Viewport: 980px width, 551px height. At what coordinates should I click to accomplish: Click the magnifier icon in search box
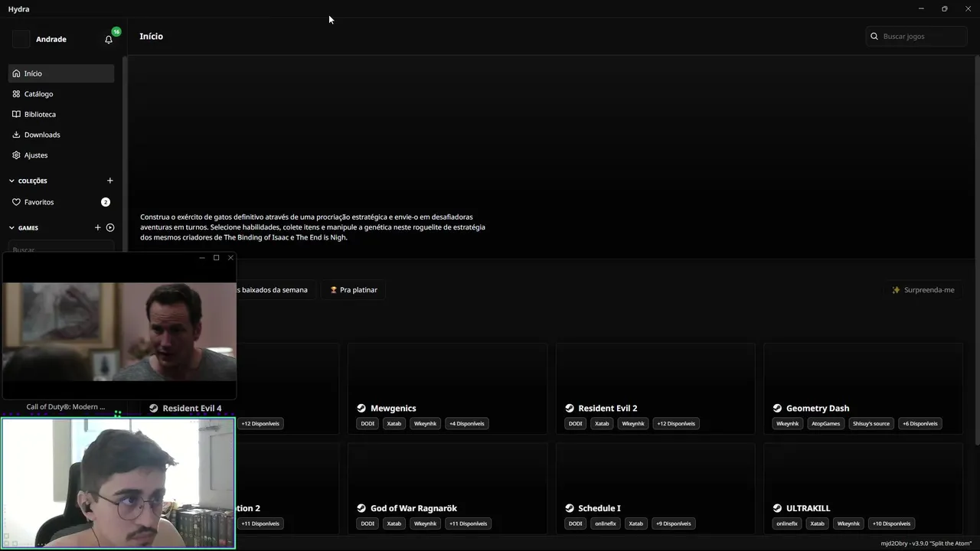[x=874, y=36]
